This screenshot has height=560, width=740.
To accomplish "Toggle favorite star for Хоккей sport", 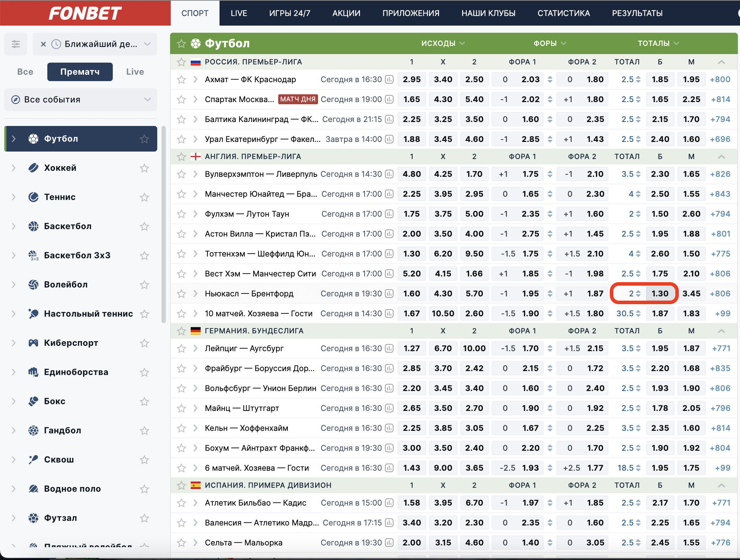I will click(x=144, y=168).
